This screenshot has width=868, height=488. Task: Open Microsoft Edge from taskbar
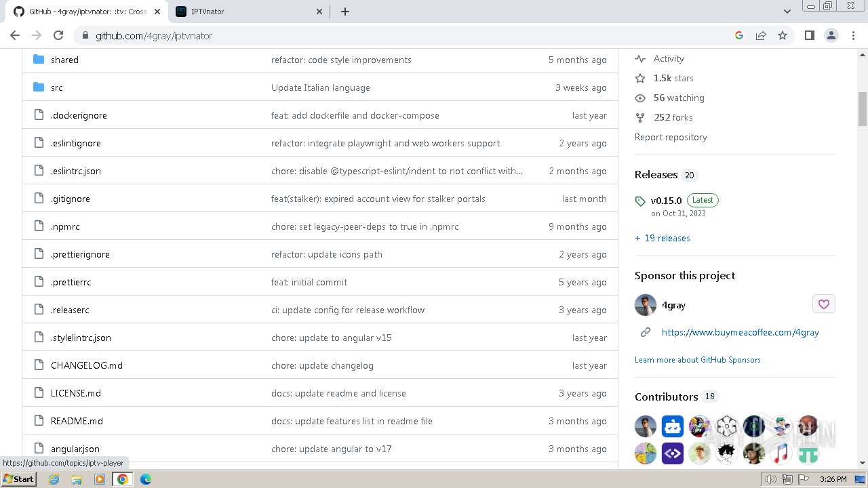point(146,479)
